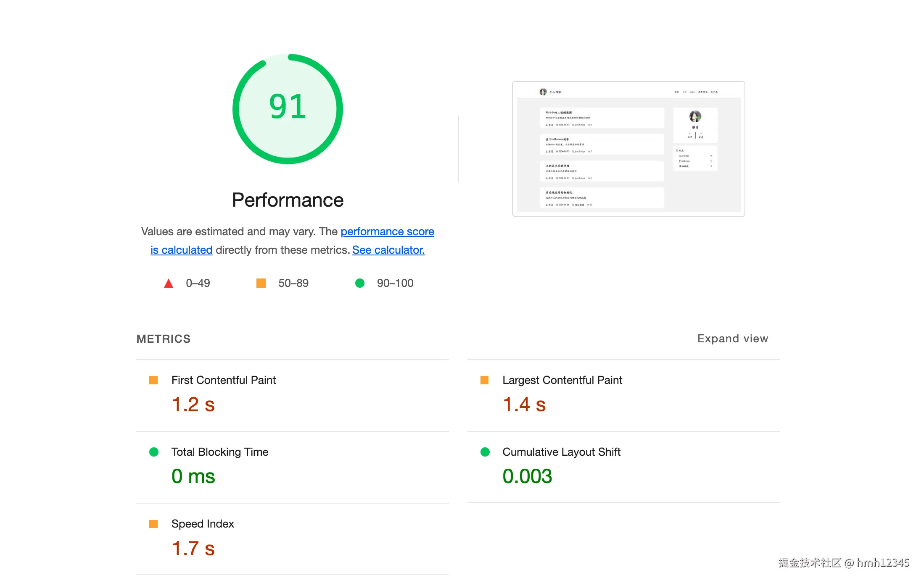Open the performance score link

click(387, 231)
